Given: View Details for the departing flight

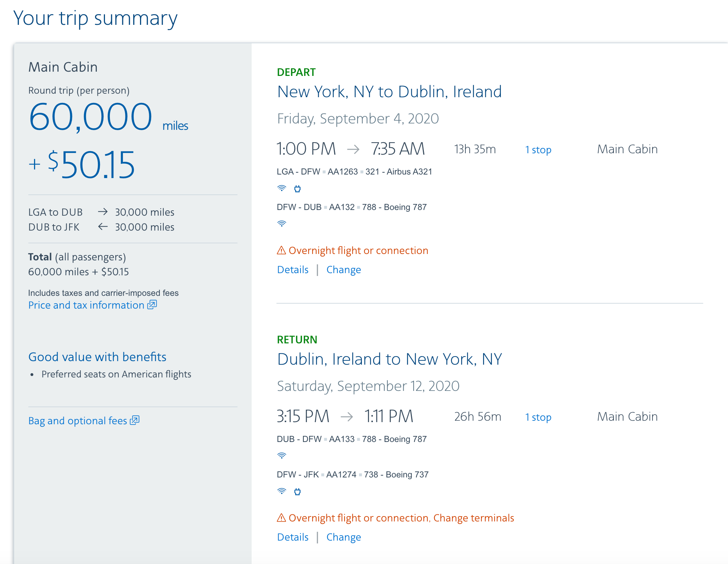Looking at the screenshot, I should click(293, 270).
